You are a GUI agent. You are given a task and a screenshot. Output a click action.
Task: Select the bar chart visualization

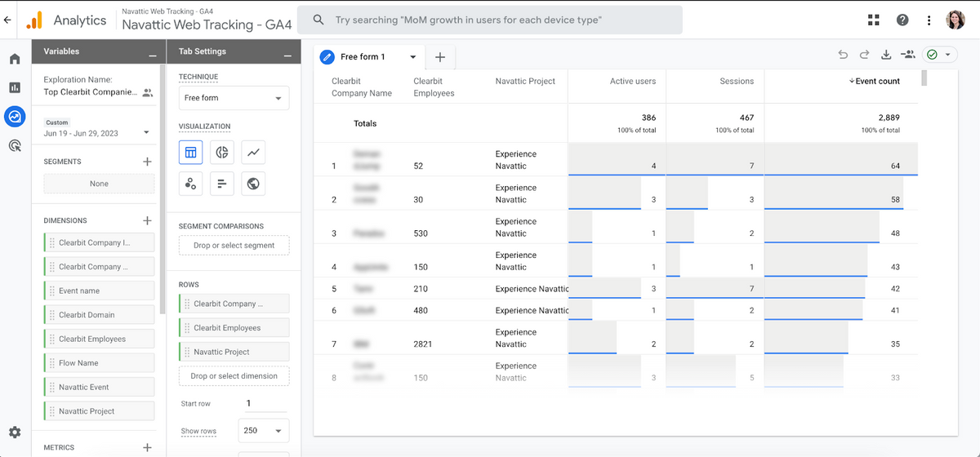pyautogui.click(x=222, y=184)
